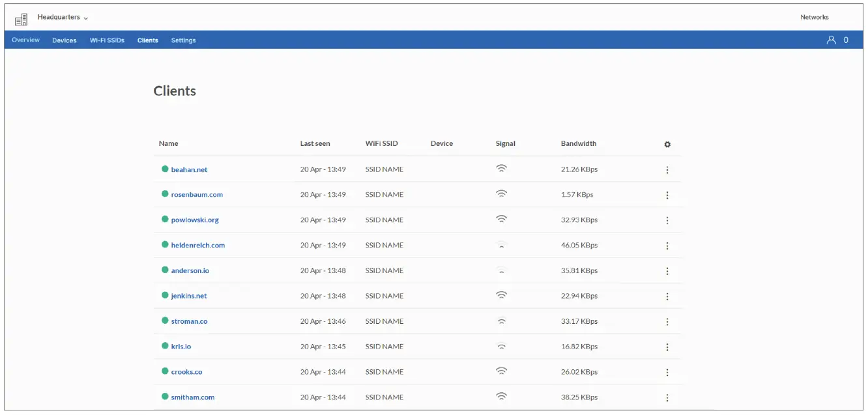Click the building logo icon beside Headquarters
This screenshot has height=415, width=868.
tap(21, 20)
